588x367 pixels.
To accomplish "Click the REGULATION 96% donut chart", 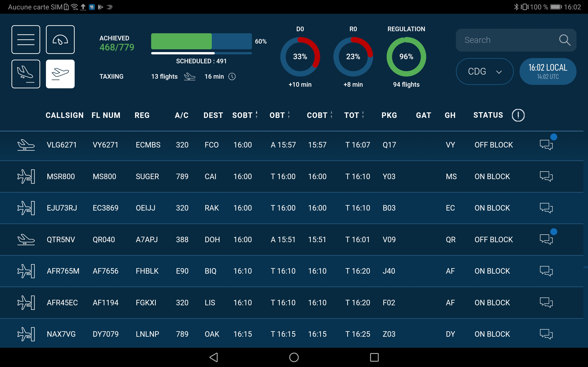I will click(x=406, y=57).
